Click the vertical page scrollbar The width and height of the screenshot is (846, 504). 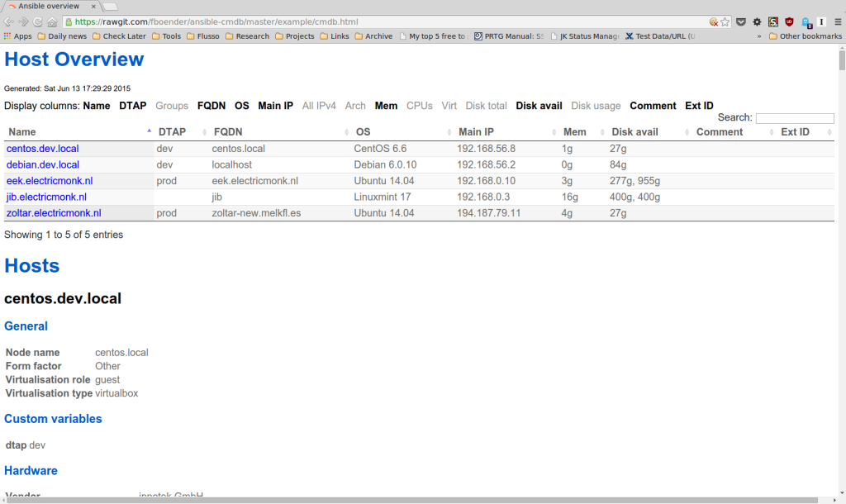(841, 248)
